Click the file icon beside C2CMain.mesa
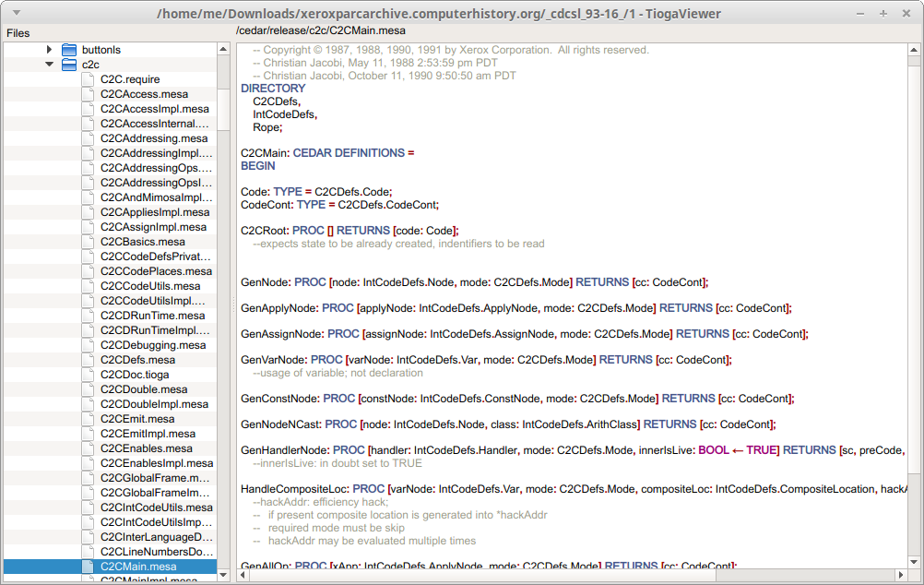This screenshot has width=924, height=585. 88,567
